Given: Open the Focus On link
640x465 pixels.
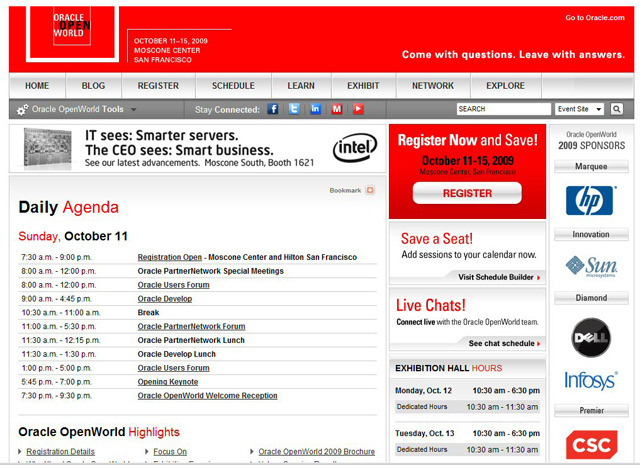Looking at the screenshot, I should pos(170,452).
